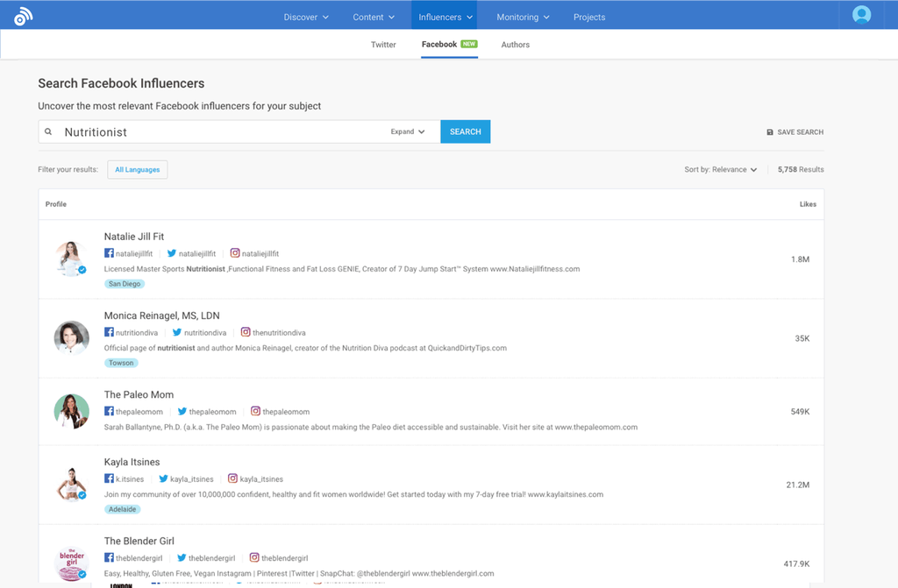Screen dimensions: 898x588
Task: Open the user account avatar icon
Action: click(861, 14)
